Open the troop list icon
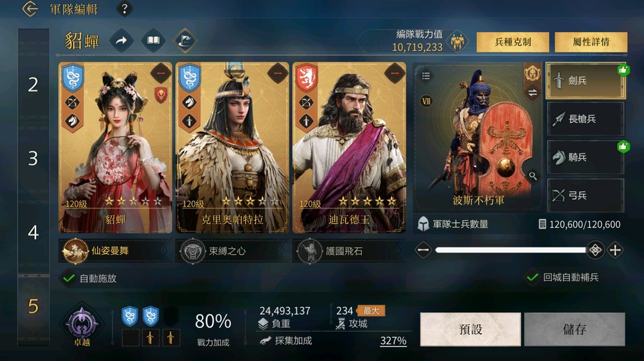 point(426,76)
